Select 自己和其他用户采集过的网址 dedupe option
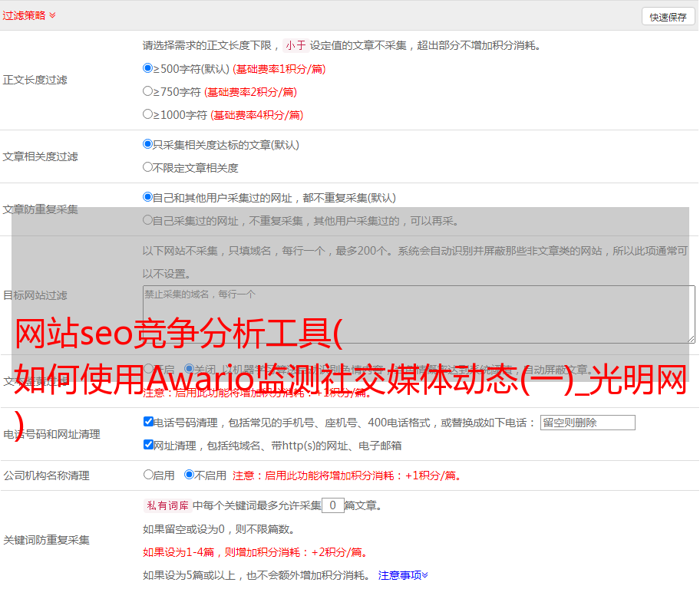700x589 pixels. [x=147, y=197]
